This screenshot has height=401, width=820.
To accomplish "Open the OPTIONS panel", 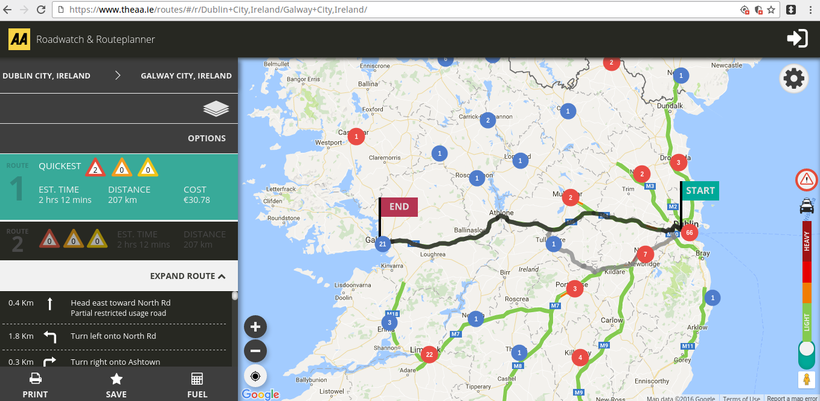I will (x=207, y=139).
